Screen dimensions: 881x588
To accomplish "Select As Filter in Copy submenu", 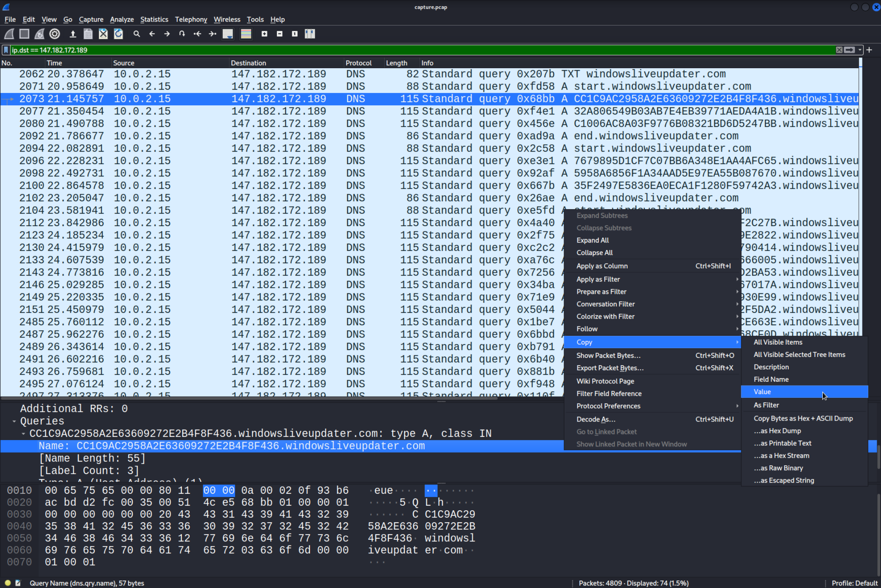I will [804, 405].
